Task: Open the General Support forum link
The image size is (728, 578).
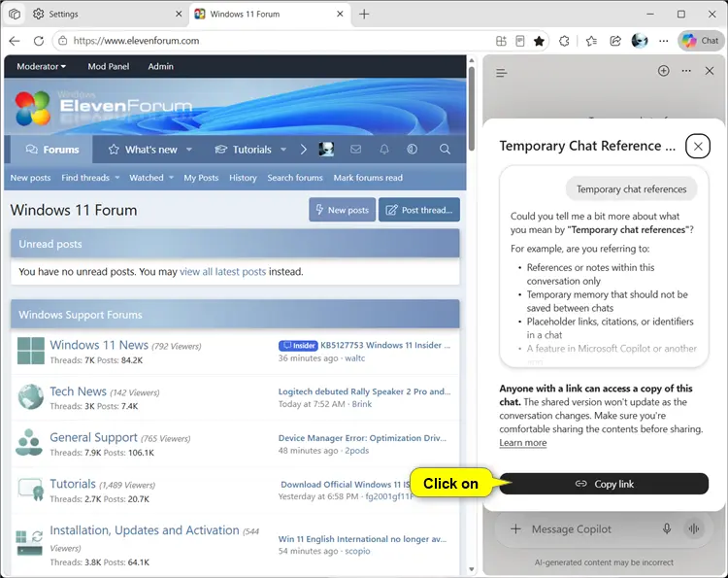Action: (x=93, y=437)
